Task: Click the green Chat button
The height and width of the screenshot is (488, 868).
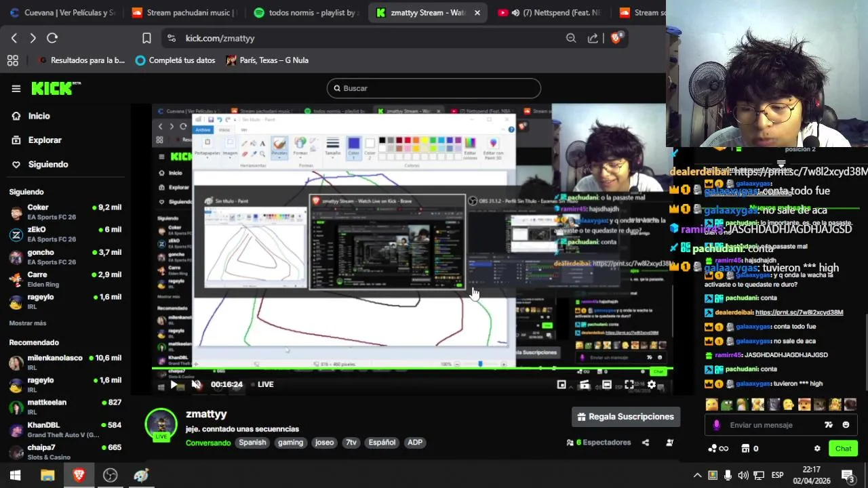Action: [843, 449]
